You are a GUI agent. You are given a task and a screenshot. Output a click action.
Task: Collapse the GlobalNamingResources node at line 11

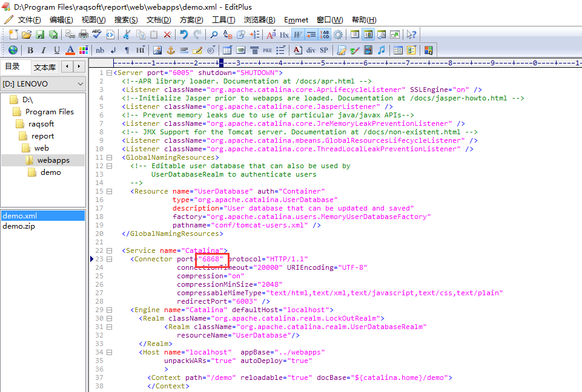108,157
